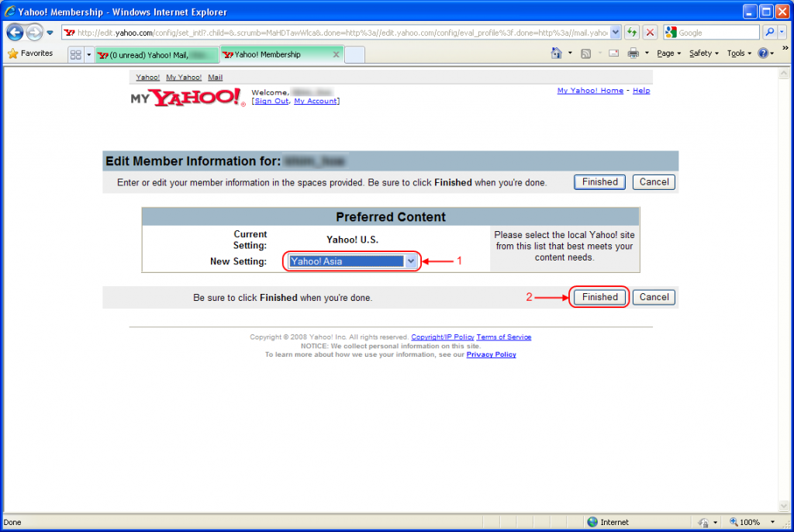
Task: Click the Refresh page icon
Action: coord(633,33)
